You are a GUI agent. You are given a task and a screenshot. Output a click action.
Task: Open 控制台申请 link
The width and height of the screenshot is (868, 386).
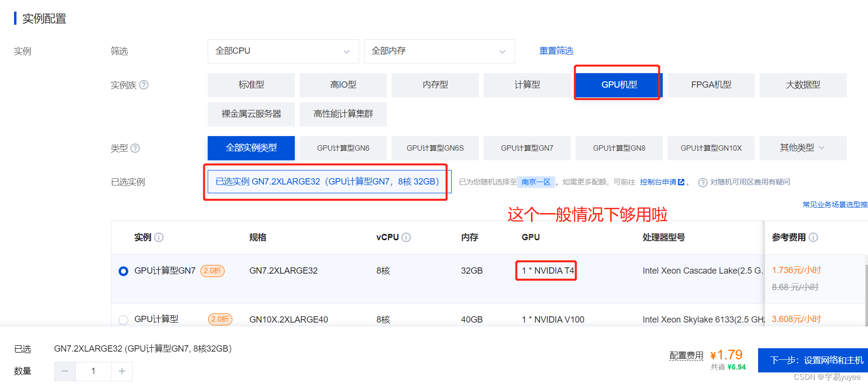pyautogui.click(x=658, y=182)
